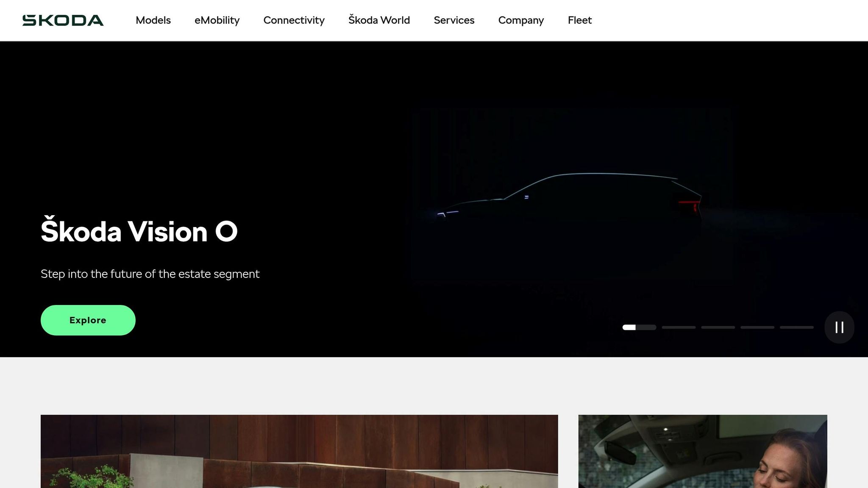Jump to the third carousel slide indicator
Viewport: 868px width, 488px height.
[x=718, y=327]
